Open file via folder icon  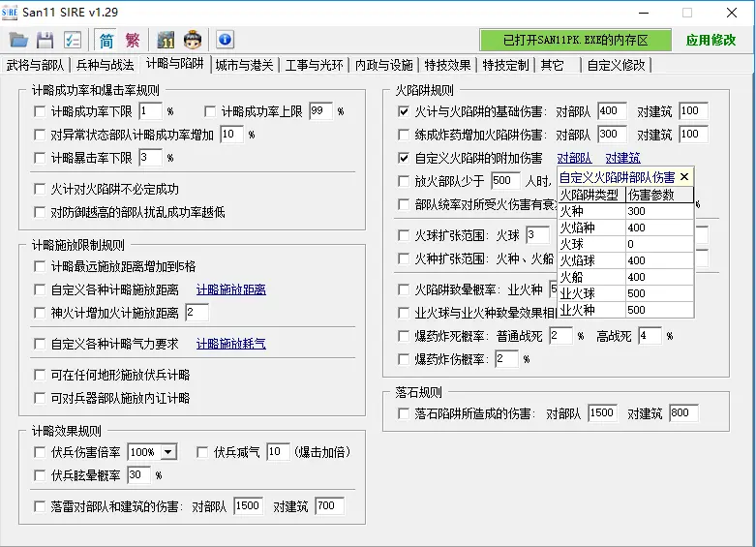pyautogui.click(x=18, y=40)
